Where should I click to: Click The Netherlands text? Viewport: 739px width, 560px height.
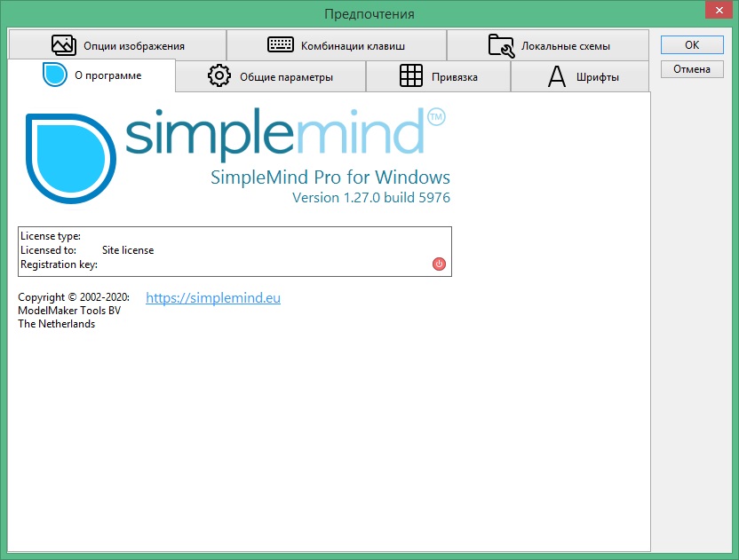tap(57, 324)
